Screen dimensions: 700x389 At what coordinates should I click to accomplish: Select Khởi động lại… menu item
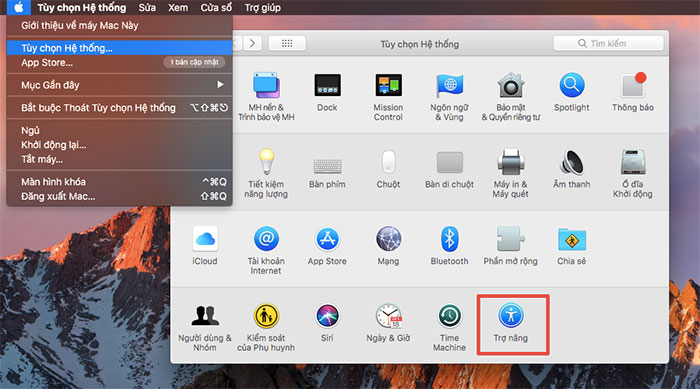[x=120, y=145]
